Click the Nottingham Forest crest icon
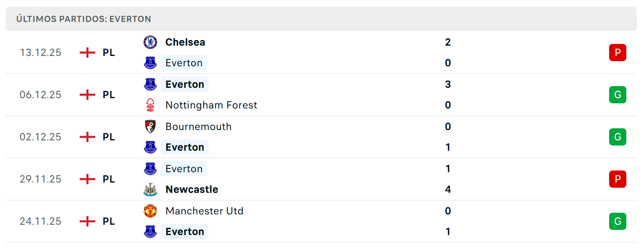 (x=150, y=105)
